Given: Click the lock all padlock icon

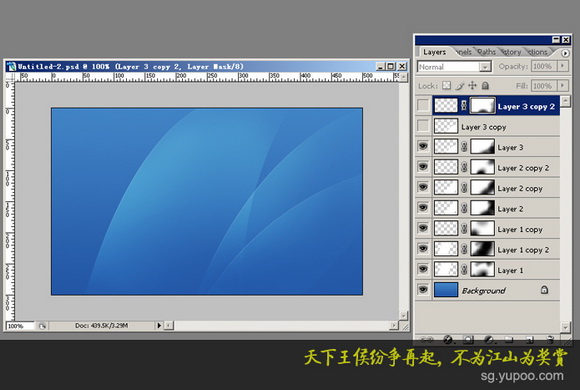Looking at the screenshot, I should 485,86.
